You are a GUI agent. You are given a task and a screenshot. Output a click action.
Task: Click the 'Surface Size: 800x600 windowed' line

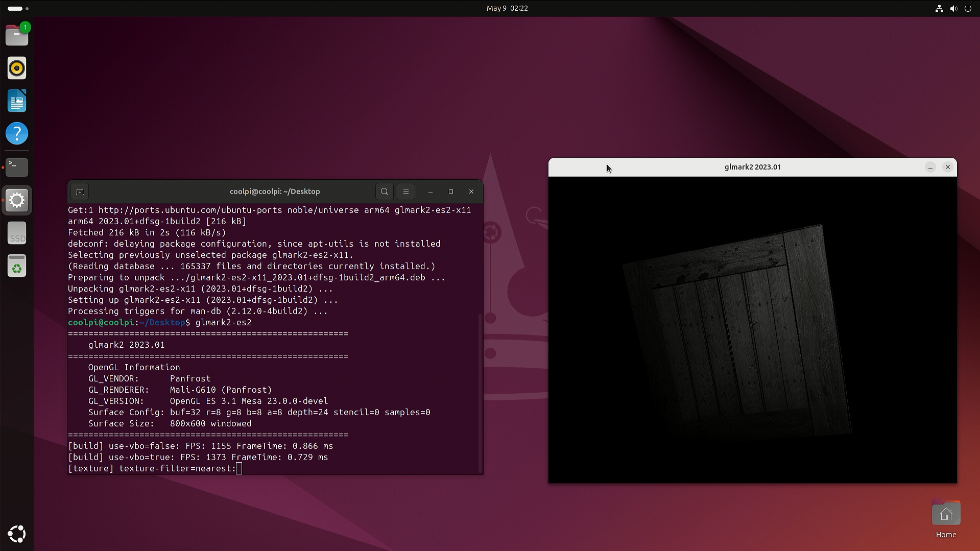click(170, 423)
